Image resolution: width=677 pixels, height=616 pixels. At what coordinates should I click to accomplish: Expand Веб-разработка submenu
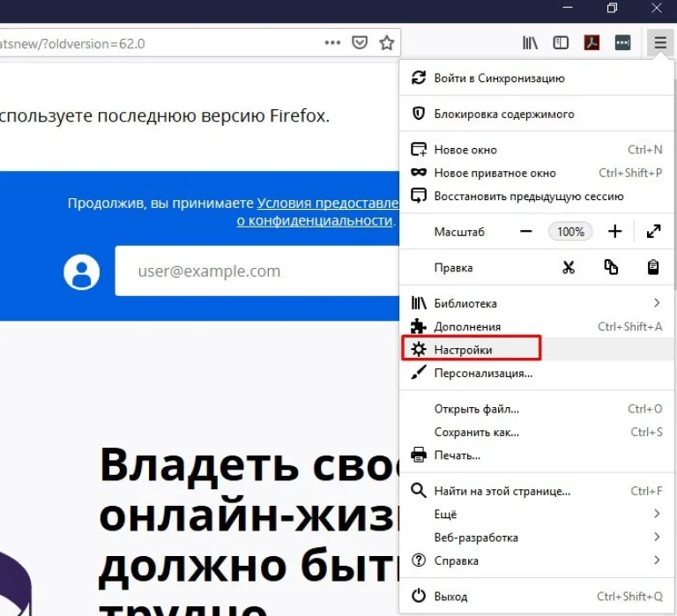(x=536, y=538)
